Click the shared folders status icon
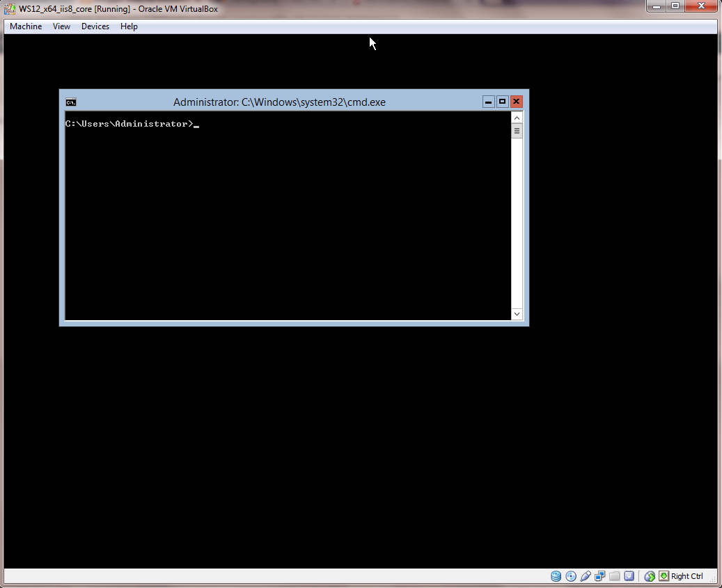Screen dimensions: 722x588 (x=614, y=576)
